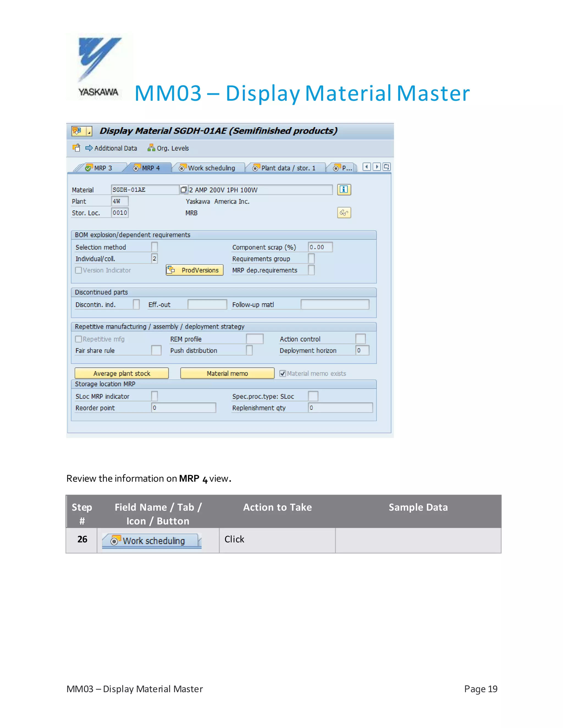563x728 pixels.
Task: Open the Plant data / stor. 1 tab
Action: pyautogui.click(x=285, y=168)
